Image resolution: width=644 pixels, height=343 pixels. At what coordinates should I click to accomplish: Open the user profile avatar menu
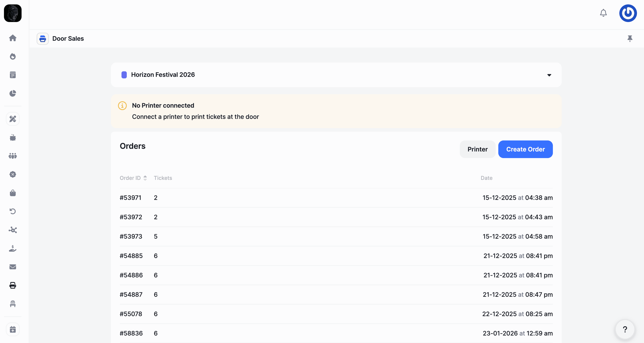pyautogui.click(x=628, y=13)
